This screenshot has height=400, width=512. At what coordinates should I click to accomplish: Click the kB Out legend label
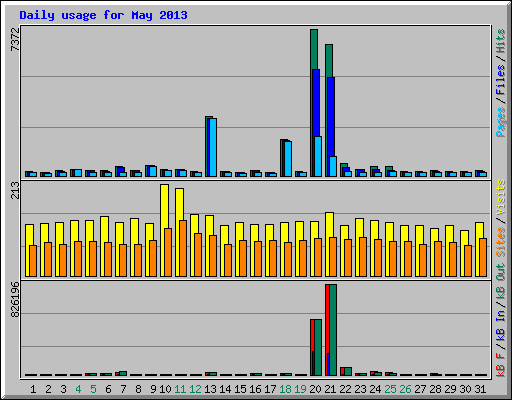click(501, 281)
